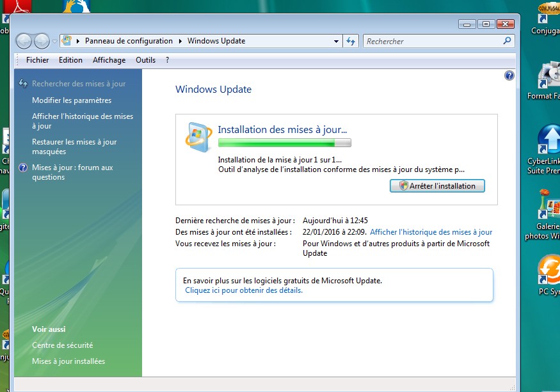This screenshot has width=560, height=392.
Task: Open the Affichage menu
Action: 109,60
